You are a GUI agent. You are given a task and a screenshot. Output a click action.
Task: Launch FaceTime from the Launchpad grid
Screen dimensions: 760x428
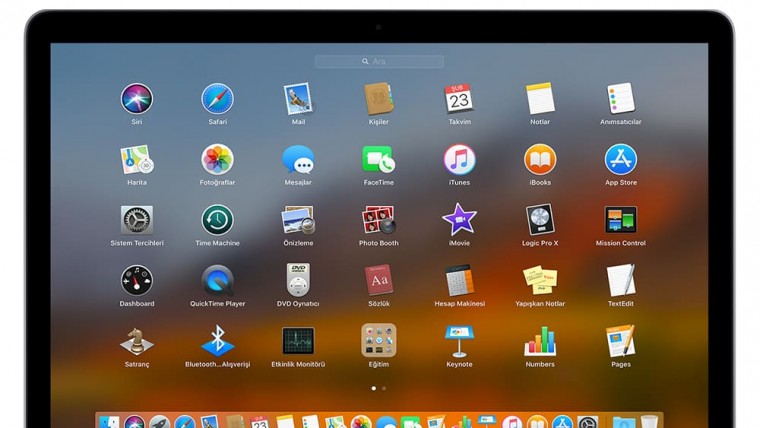(379, 159)
